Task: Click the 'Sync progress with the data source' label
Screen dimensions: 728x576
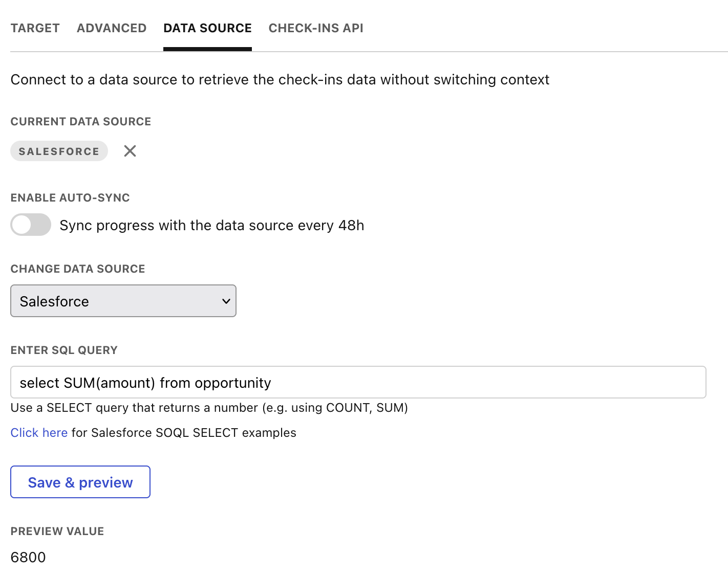Action: pos(211,226)
